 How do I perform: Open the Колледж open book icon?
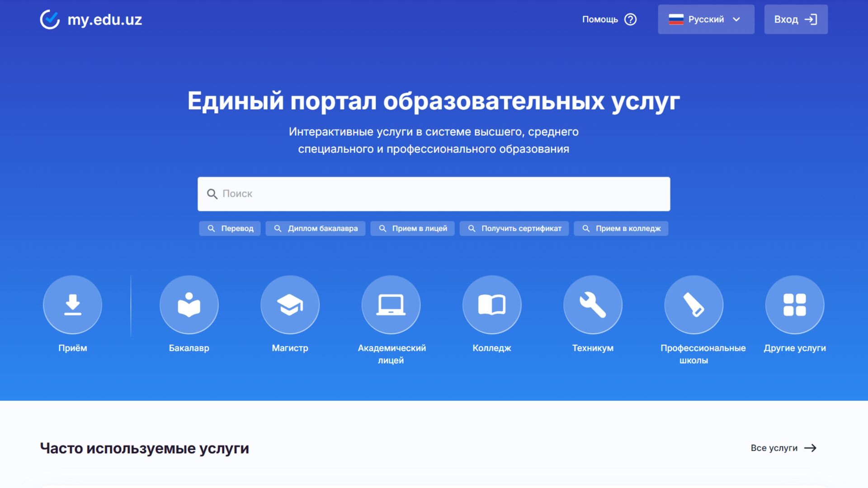(x=492, y=305)
